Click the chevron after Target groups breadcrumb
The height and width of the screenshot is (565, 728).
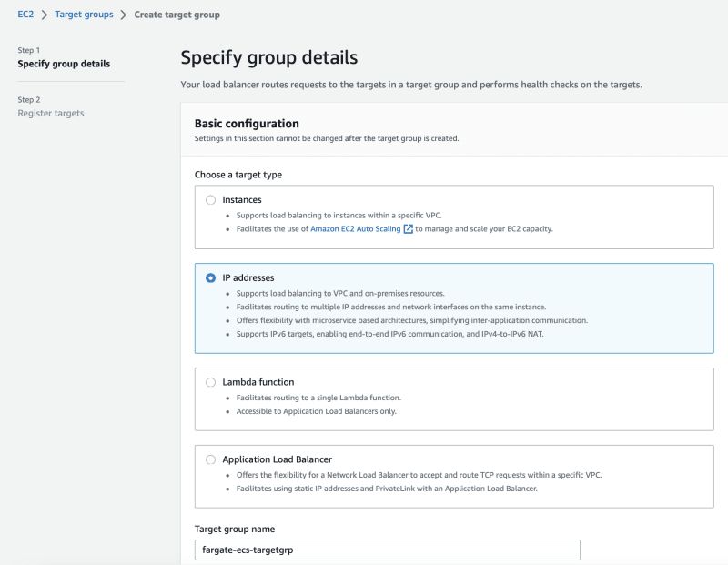coord(124,15)
